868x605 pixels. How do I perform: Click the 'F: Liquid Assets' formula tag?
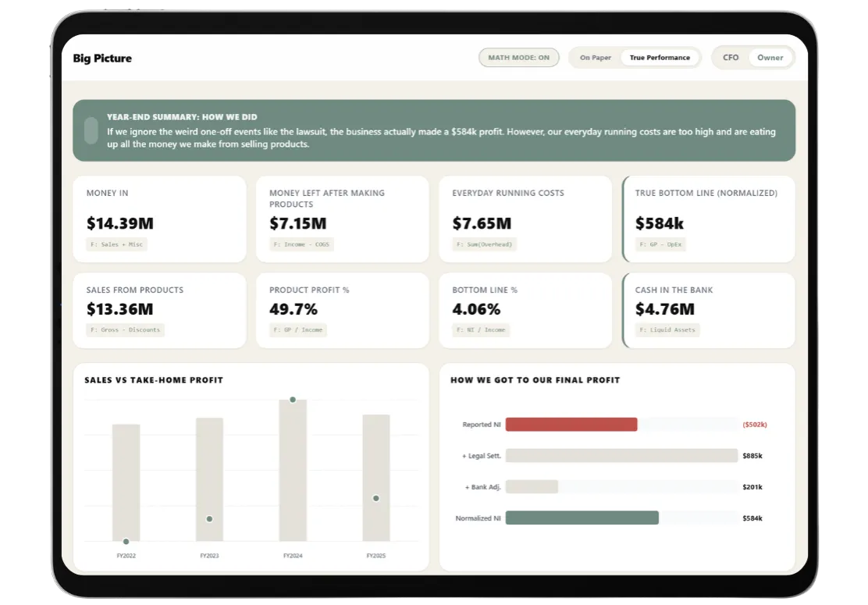(x=667, y=330)
